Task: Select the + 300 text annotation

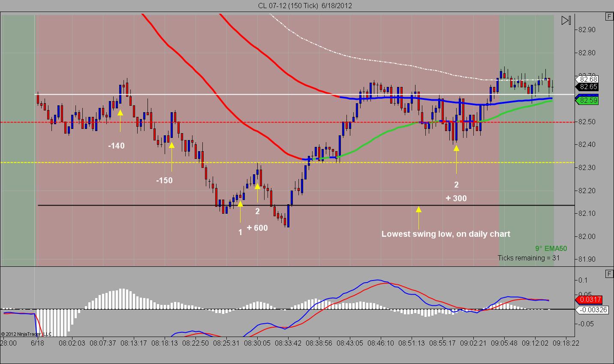Action: click(456, 198)
